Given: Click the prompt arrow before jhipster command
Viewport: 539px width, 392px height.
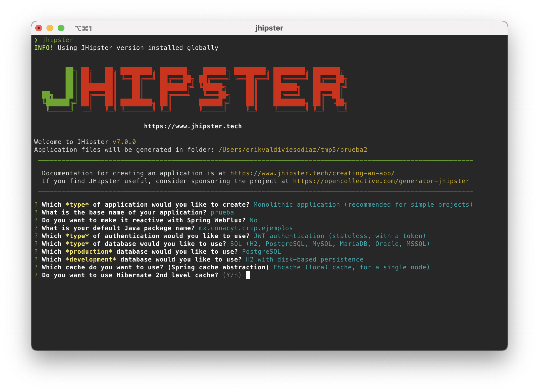Looking at the screenshot, I should tap(36, 40).
